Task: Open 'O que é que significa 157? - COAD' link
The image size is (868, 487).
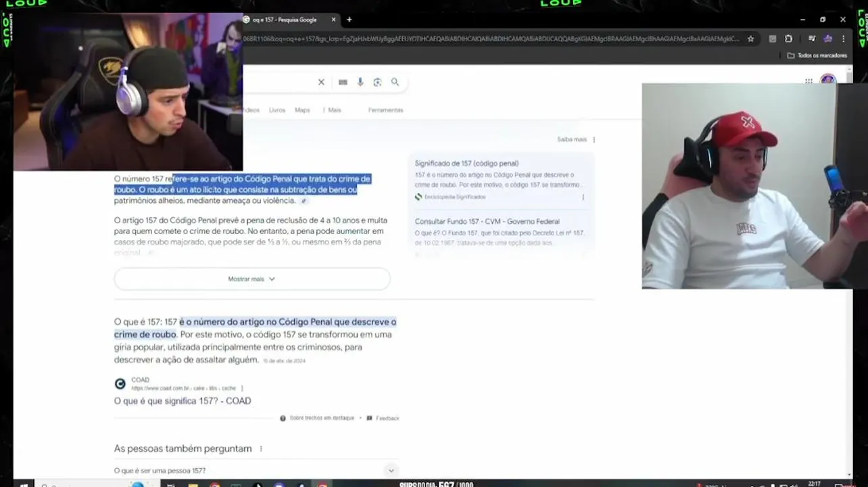Action: click(183, 401)
